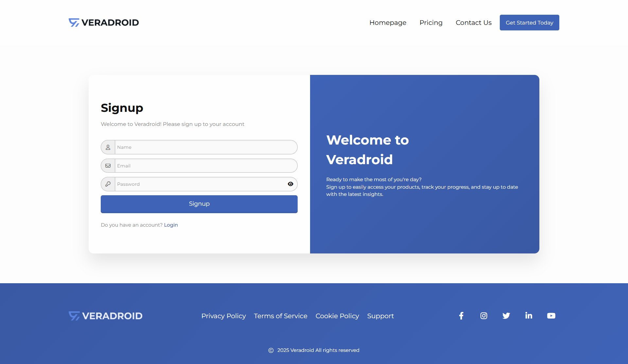
Task: Open the YouTube channel icon
Action: point(551,316)
